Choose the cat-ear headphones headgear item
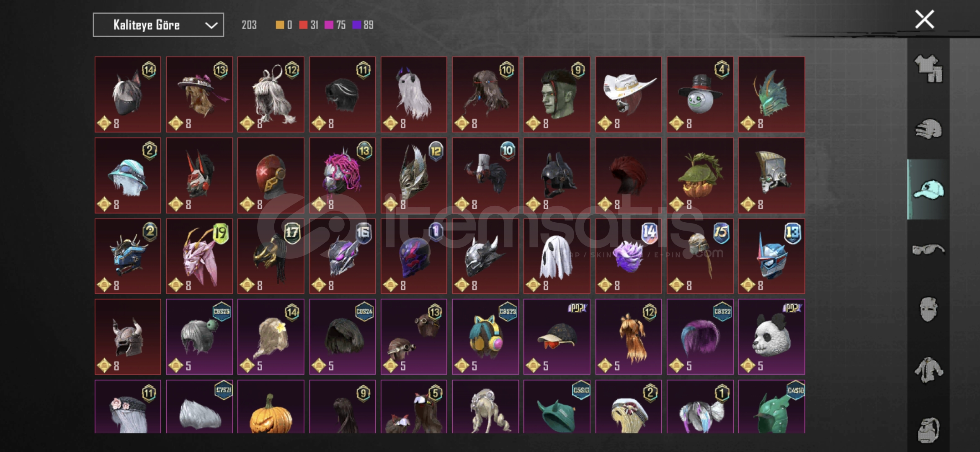Image resolution: width=980 pixels, height=452 pixels. pos(485,336)
